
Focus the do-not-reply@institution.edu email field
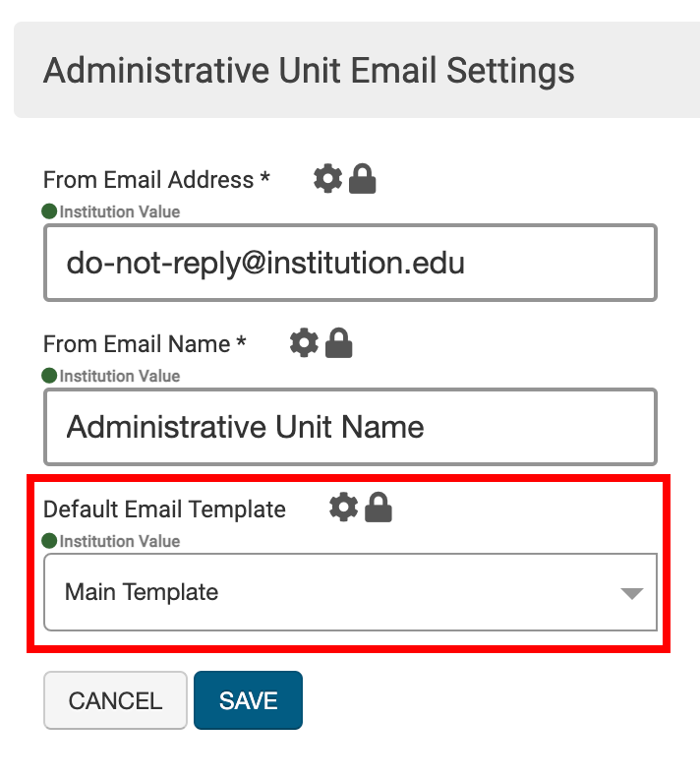pyautogui.click(x=350, y=263)
